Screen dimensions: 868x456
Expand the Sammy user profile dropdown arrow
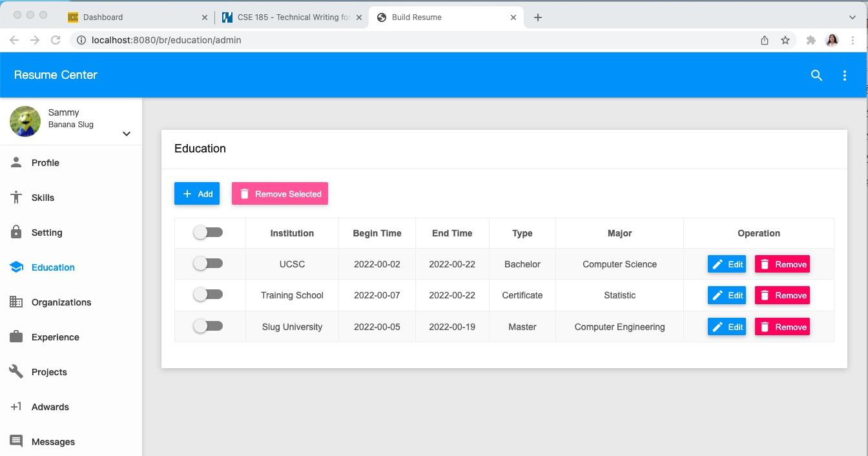[127, 134]
